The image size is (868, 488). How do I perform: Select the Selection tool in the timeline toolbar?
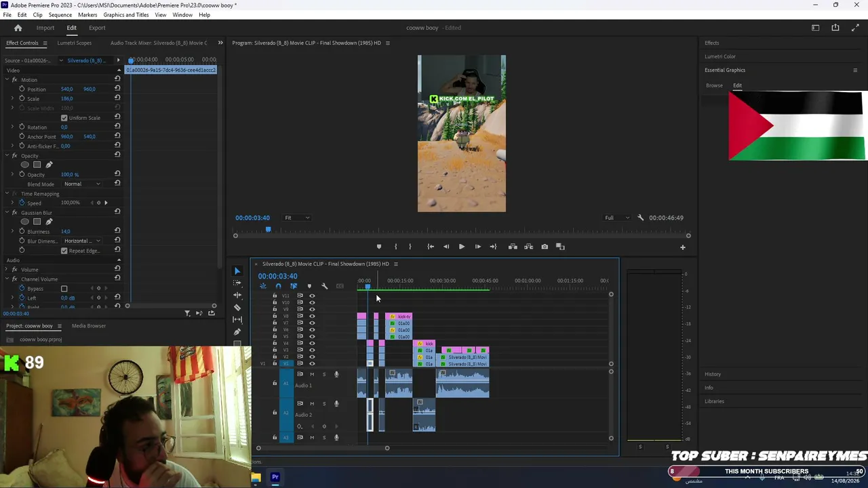click(x=237, y=271)
